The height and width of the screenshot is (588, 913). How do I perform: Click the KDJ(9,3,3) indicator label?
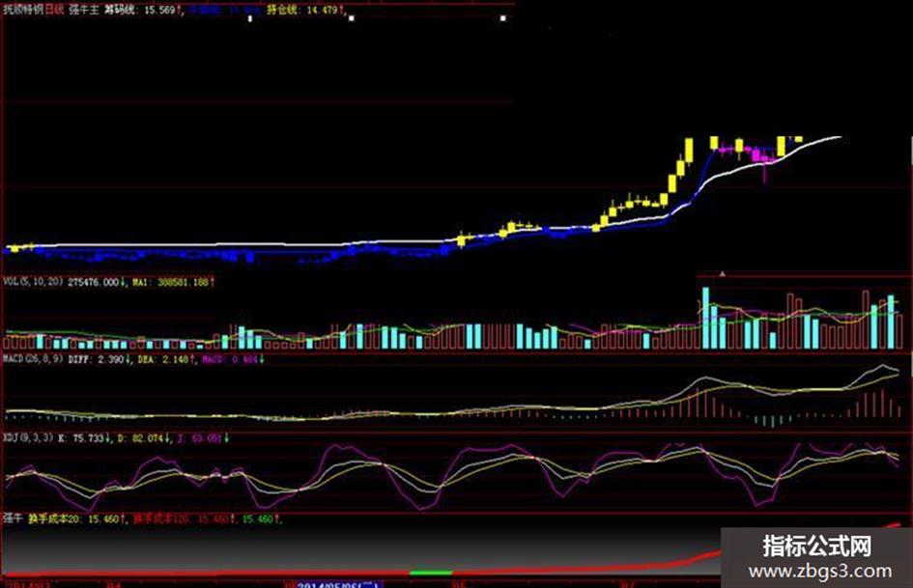28,437
